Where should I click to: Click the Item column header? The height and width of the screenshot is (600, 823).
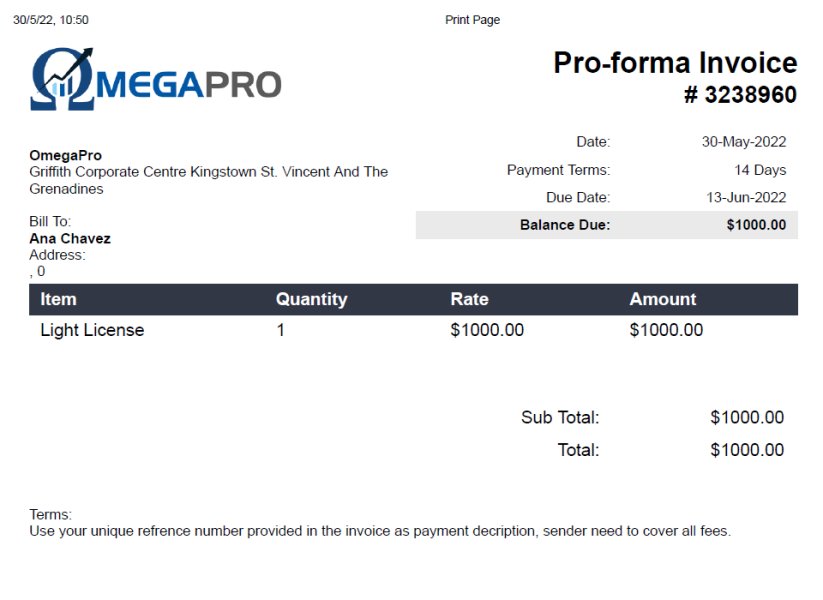click(x=58, y=299)
